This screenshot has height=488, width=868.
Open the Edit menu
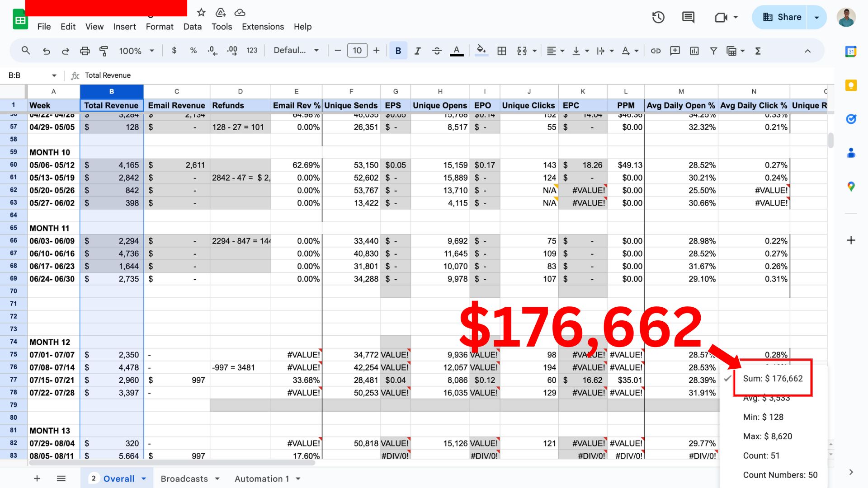tap(68, 27)
